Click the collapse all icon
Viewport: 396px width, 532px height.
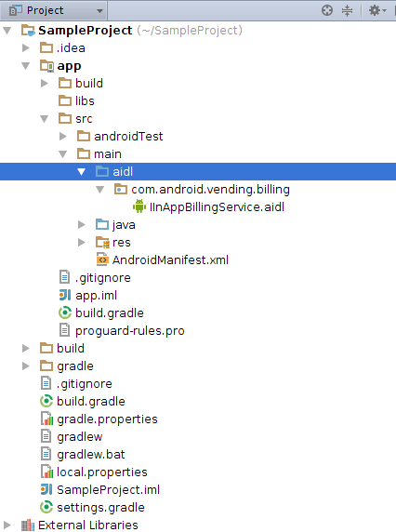coord(347,10)
